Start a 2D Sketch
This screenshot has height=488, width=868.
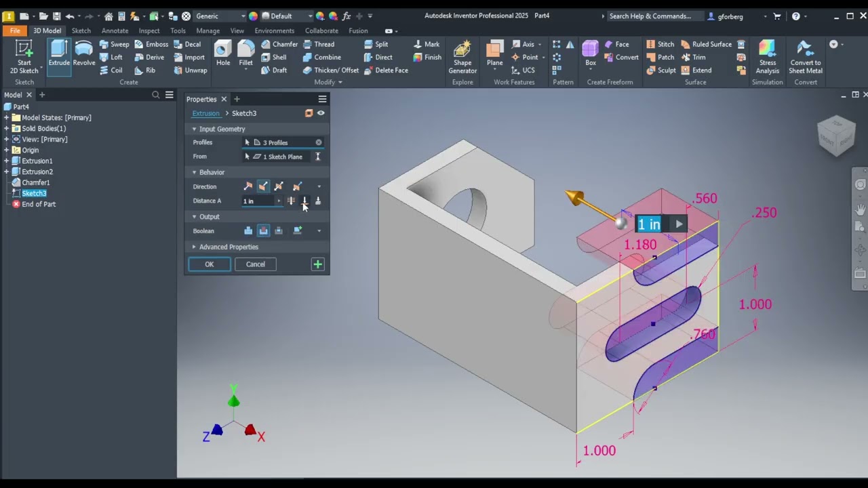(x=24, y=57)
